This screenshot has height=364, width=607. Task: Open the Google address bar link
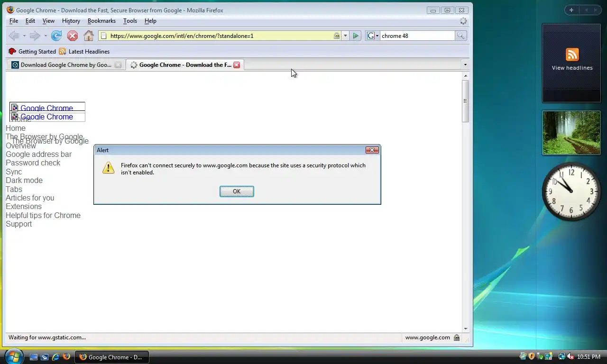point(38,154)
